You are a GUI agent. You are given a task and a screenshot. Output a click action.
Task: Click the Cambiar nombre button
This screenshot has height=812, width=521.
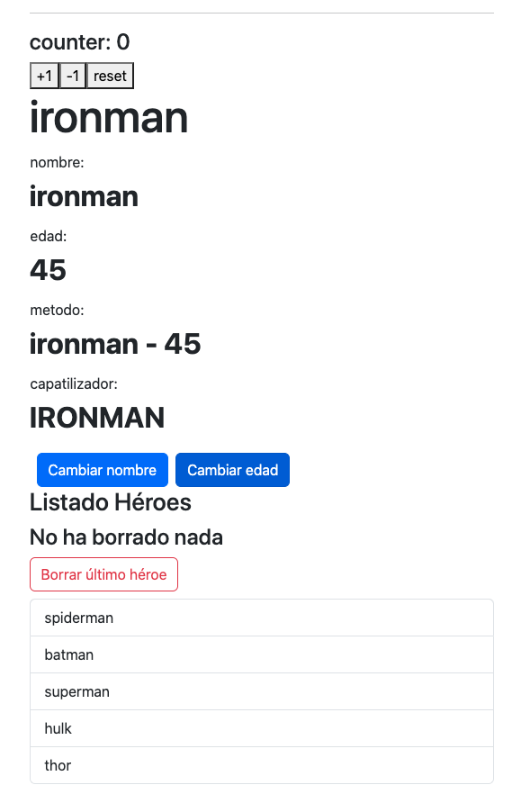(x=102, y=469)
